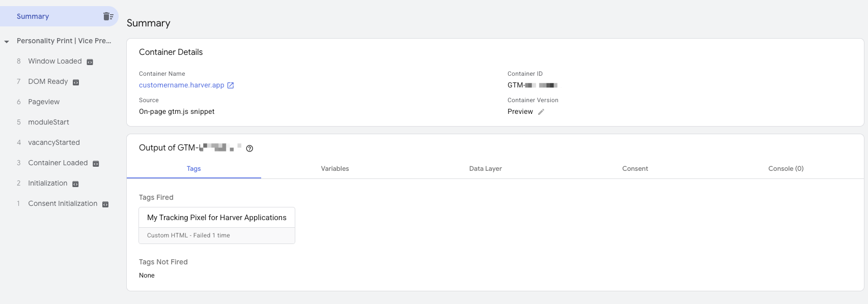Screen dimensions: 868x304
Task: Select the Tags tab
Action: tap(193, 169)
